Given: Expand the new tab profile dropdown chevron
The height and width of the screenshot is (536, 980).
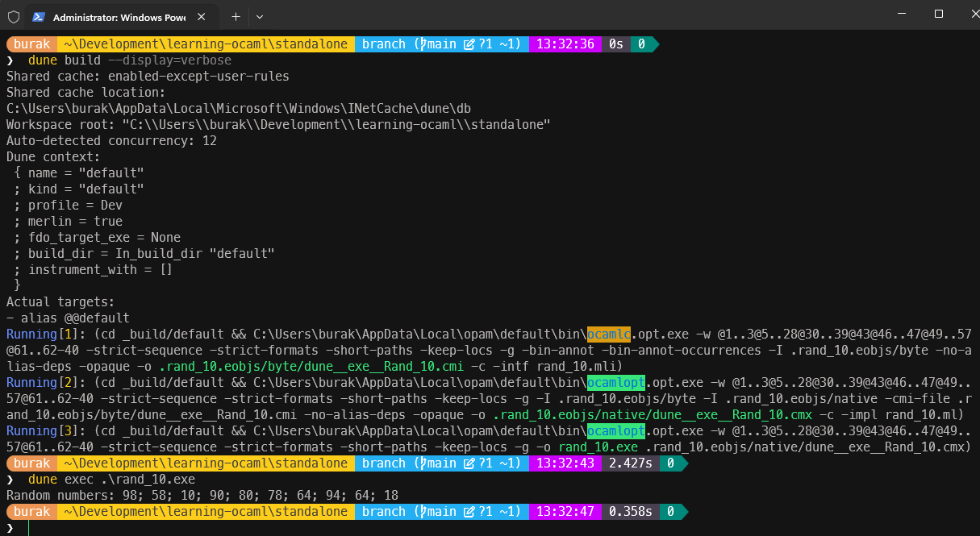Looking at the screenshot, I should pyautogui.click(x=259, y=16).
